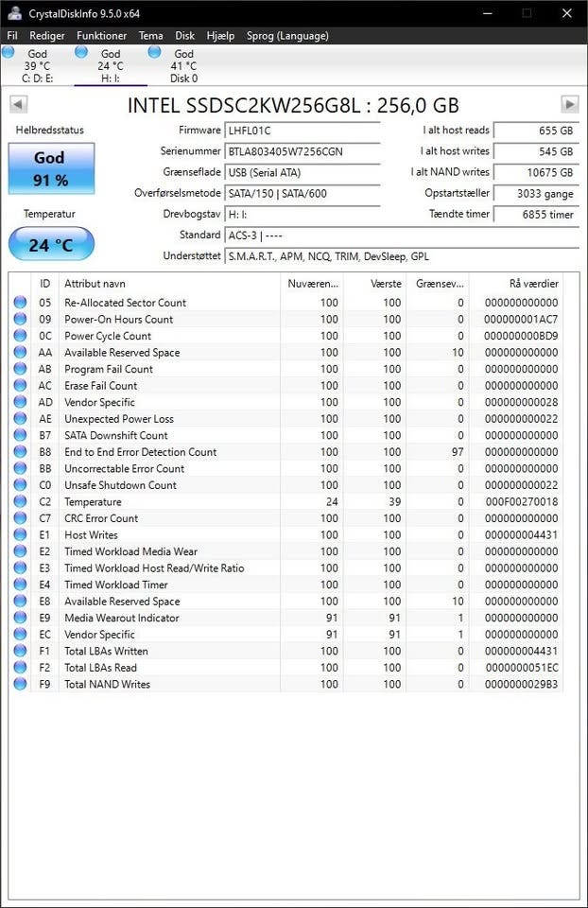
Task: Go to next disk with right arrow
Action: [x=570, y=104]
